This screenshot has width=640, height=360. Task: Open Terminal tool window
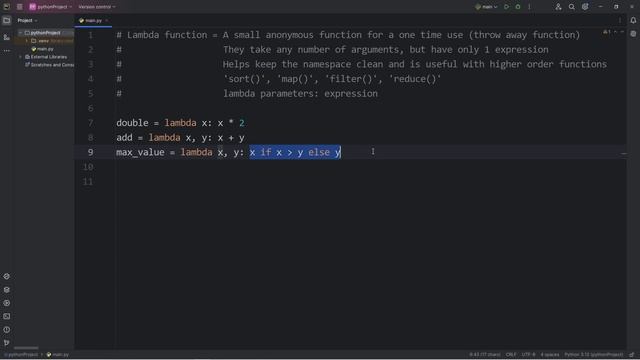tap(7, 316)
